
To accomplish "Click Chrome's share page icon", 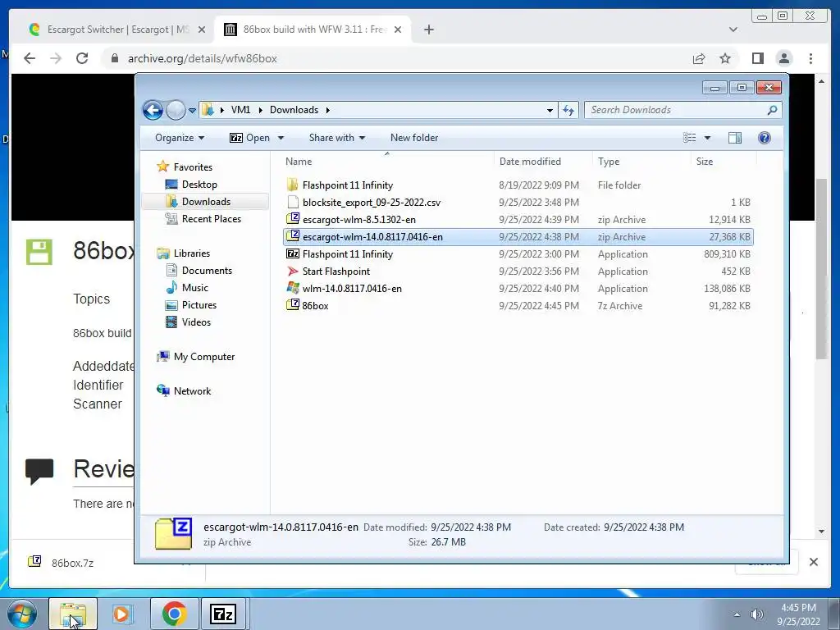I will [699, 58].
